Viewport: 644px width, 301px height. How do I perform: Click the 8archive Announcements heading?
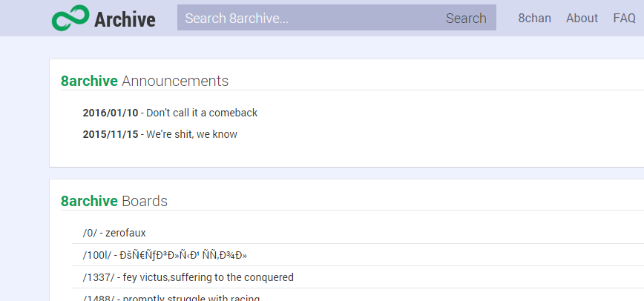pyautogui.click(x=145, y=81)
